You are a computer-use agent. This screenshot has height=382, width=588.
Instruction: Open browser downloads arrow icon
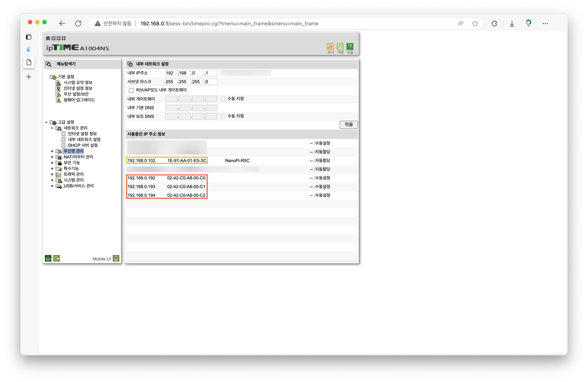pyautogui.click(x=512, y=24)
